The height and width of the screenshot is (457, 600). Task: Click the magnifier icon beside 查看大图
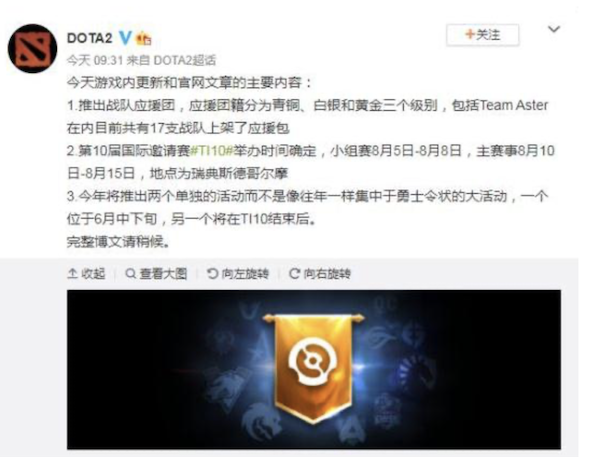[x=130, y=274]
